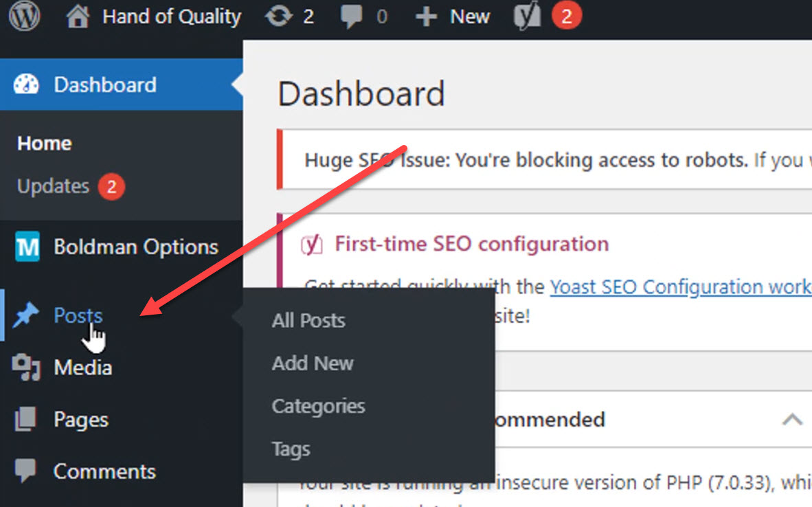The height and width of the screenshot is (507, 812).
Task: Click the updates count 2 in admin bar
Action: point(308,16)
